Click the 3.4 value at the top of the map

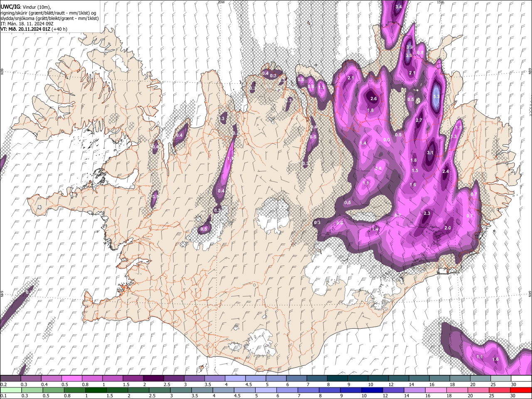399,7
